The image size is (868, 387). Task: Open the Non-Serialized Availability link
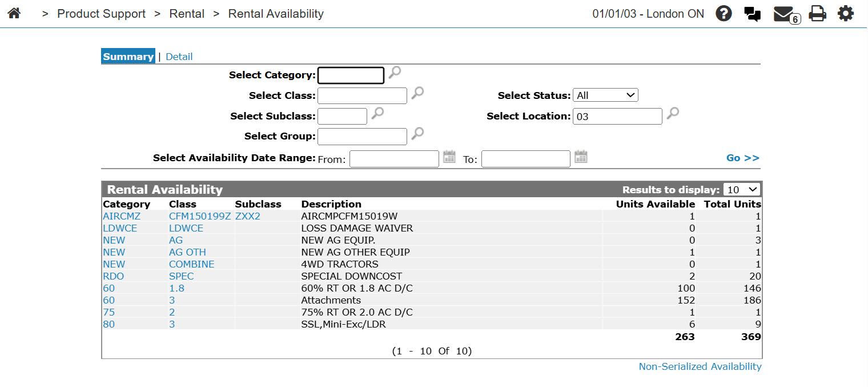(700, 366)
